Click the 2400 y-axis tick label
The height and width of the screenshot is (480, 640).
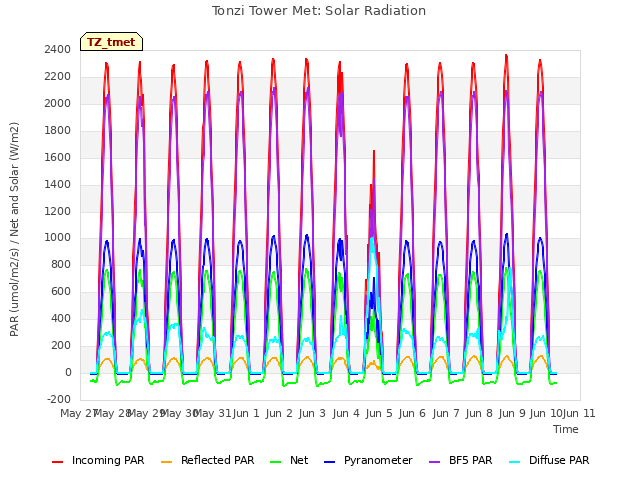[x=58, y=50]
